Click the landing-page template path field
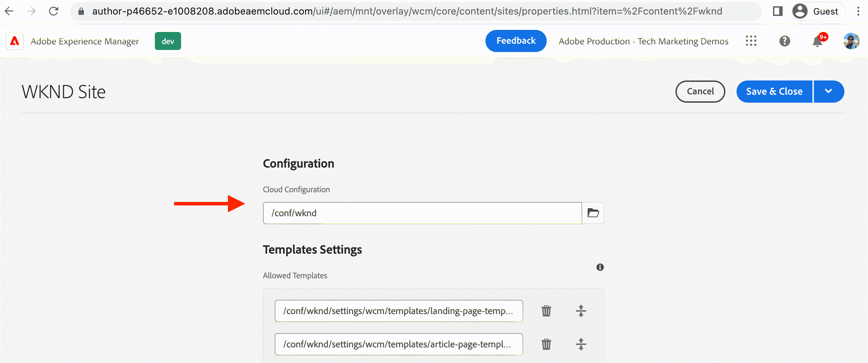Image resolution: width=868 pixels, height=363 pixels. coord(399,311)
